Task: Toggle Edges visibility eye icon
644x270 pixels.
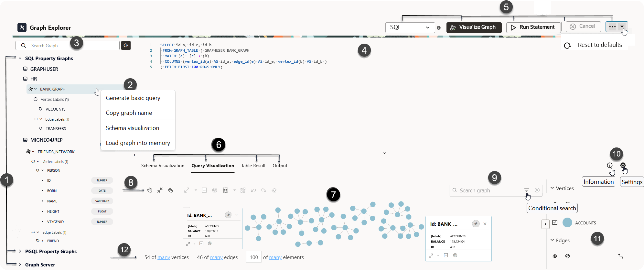Action: coord(555,256)
